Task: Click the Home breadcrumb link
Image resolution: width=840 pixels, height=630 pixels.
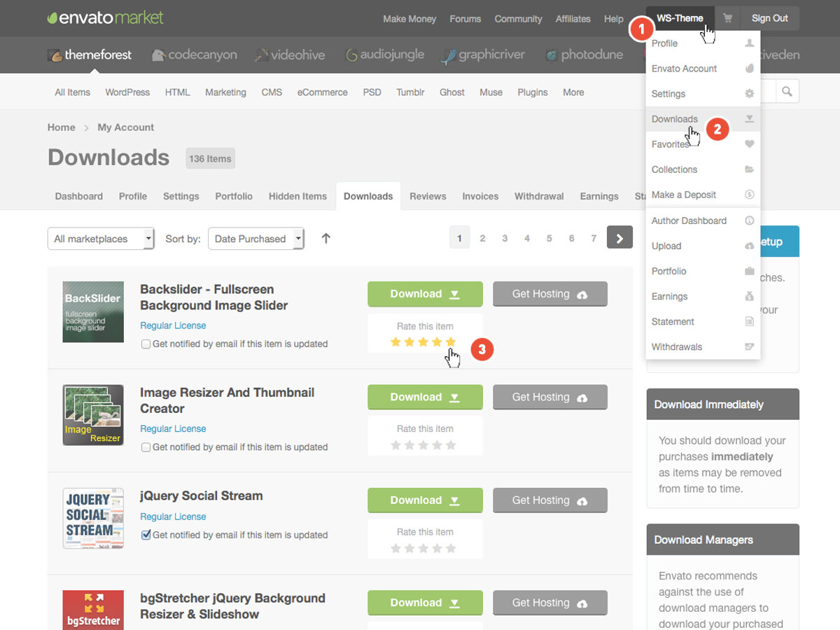Action: click(61, 127)
